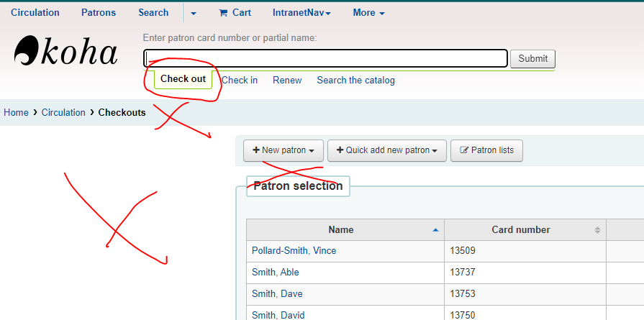Expand the caret next to Search

click(194, 12)
